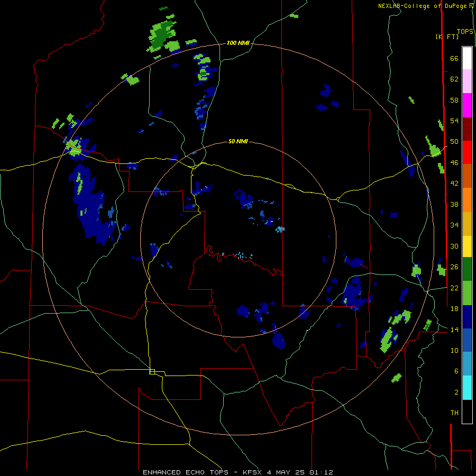Select the 14 scale value

[454, 329]
